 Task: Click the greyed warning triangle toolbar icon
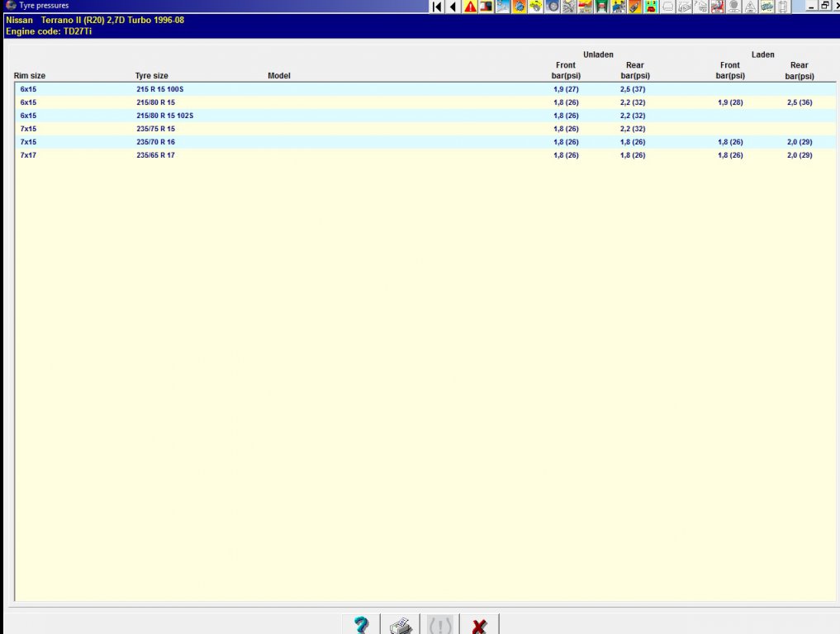coord(750,7)
